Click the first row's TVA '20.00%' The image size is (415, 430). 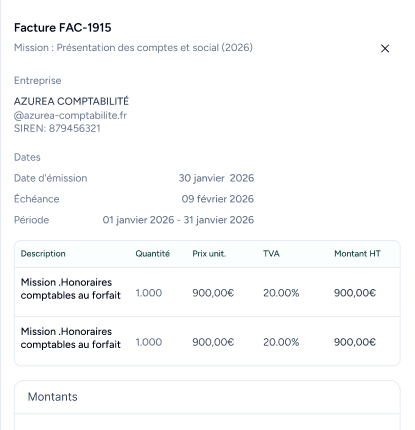click(x=281, y=293)
